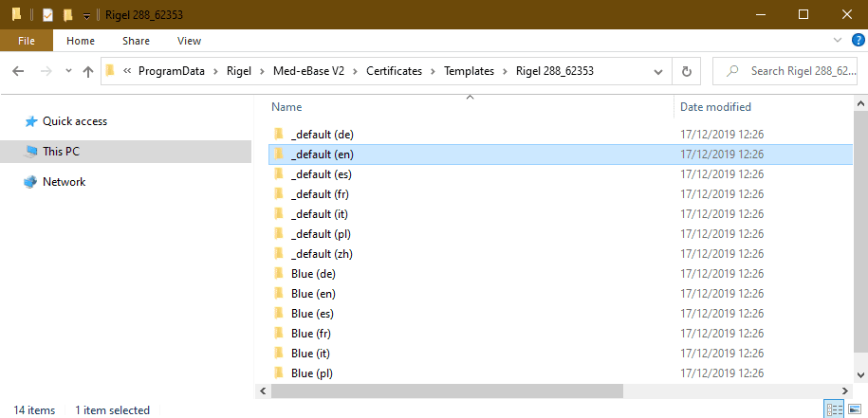Open the File menu

point(27,41)
